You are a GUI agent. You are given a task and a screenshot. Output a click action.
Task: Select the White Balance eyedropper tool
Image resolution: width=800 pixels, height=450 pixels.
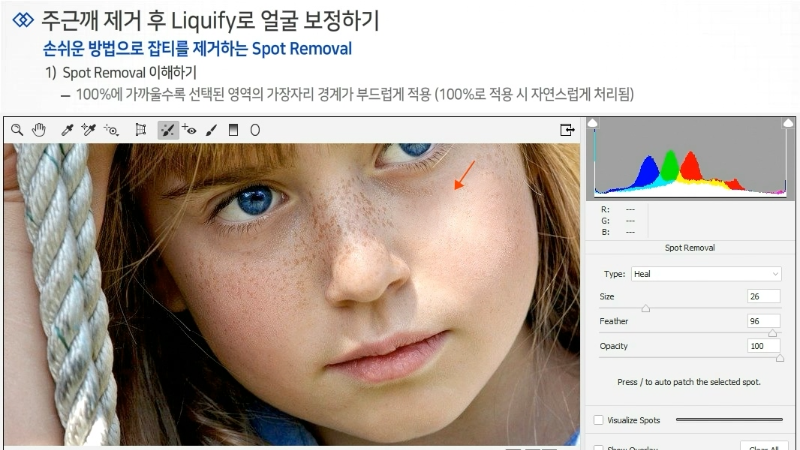coord(67,130)
